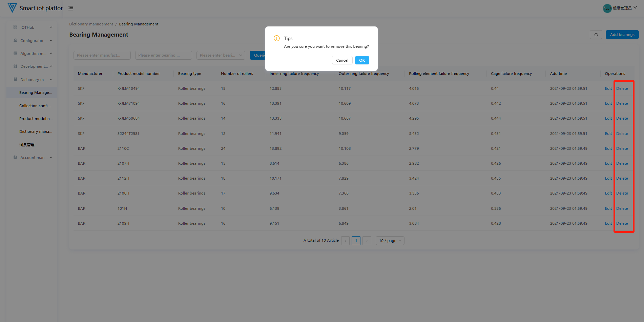Open Product model number in sidebar
The height and width of the screenshot is (322, 644).
(x=32, y=119)
